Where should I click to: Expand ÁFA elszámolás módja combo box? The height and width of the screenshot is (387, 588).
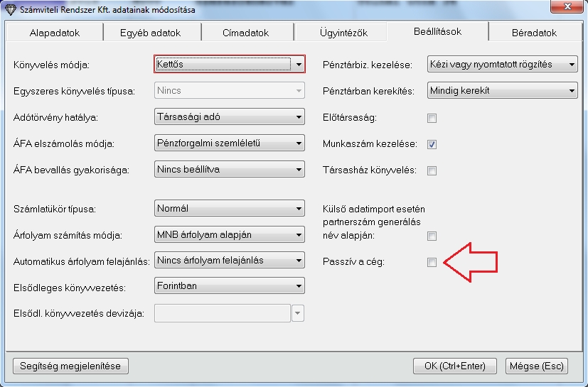299,143
